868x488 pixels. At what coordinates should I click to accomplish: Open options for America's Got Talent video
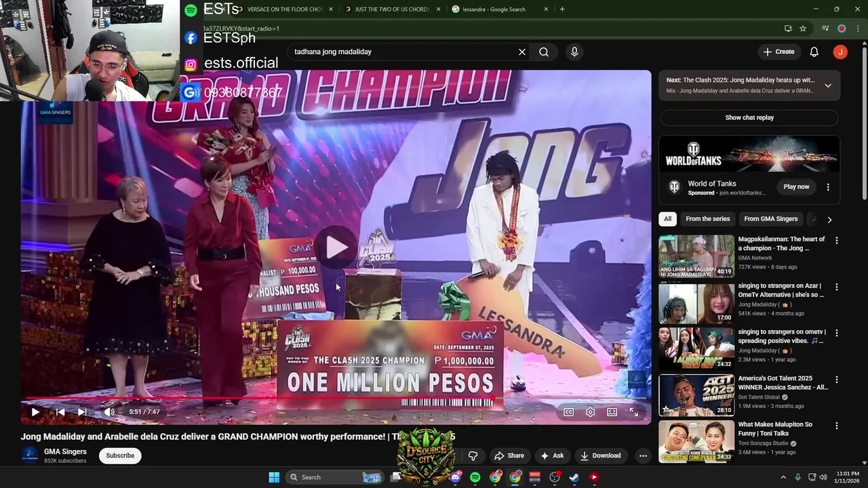(836, 380)
